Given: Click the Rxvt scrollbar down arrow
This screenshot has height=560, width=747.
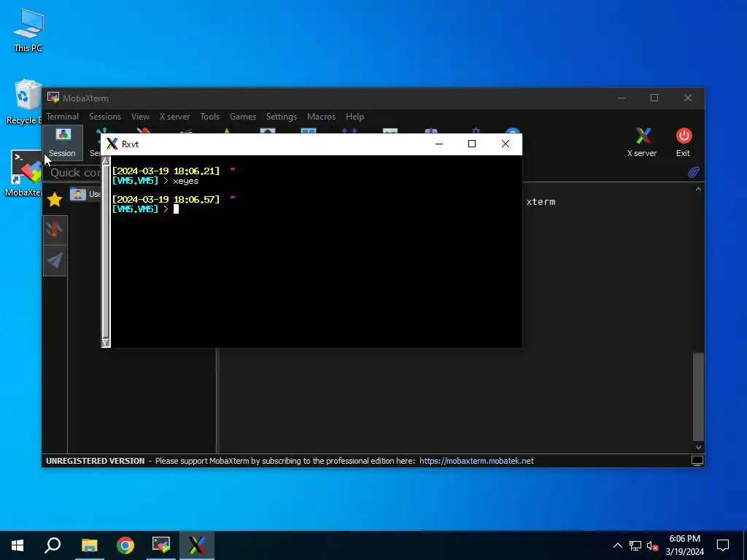Looking at the screenshot, I should 106,343.
